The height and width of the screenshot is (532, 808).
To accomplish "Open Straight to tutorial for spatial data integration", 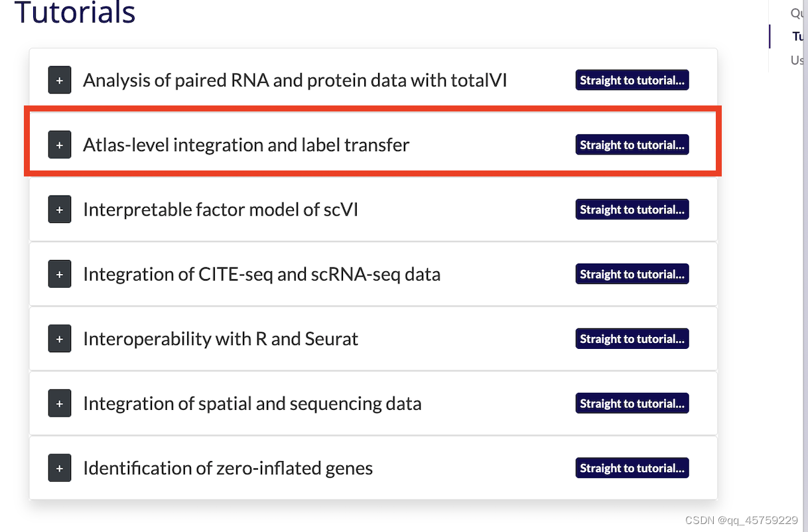I will [632, 403].
